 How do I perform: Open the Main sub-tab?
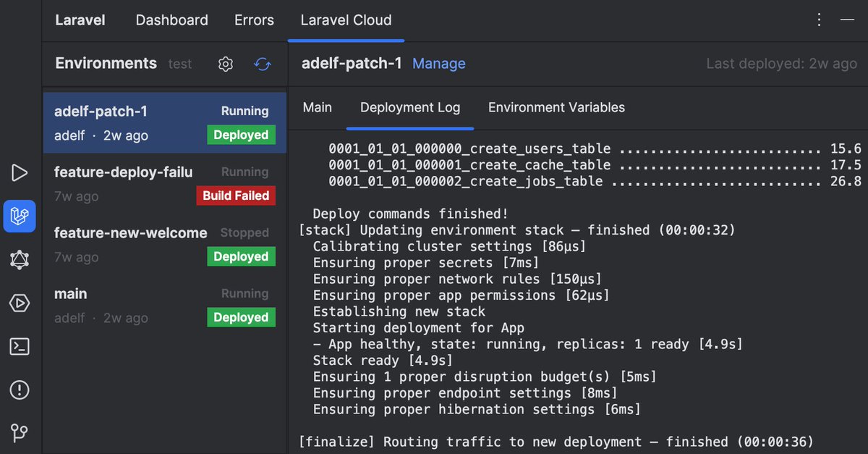pos(317,107)
